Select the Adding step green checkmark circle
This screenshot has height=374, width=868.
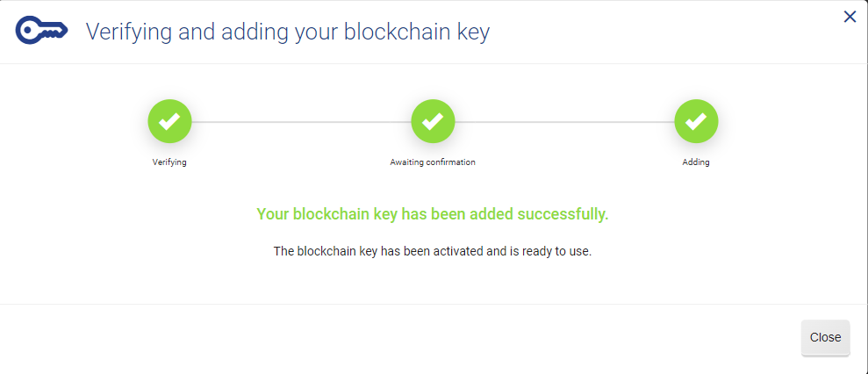click(x=696, y=121)
